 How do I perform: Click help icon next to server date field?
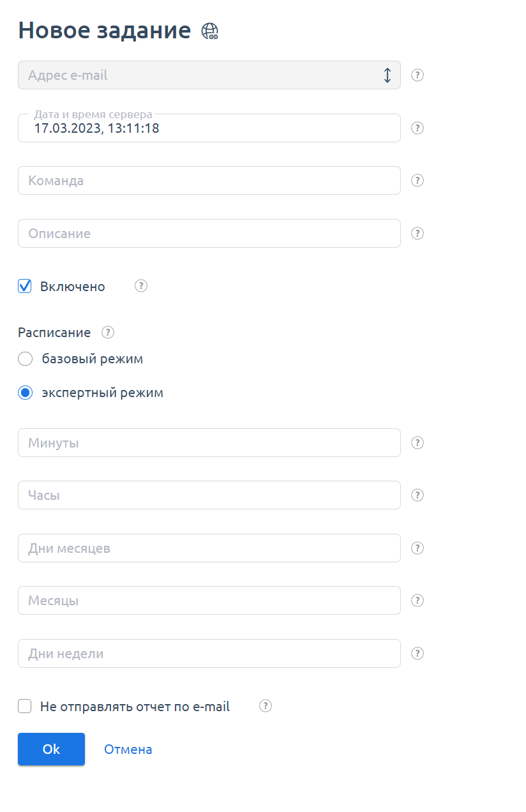click(x=417, y=128)
